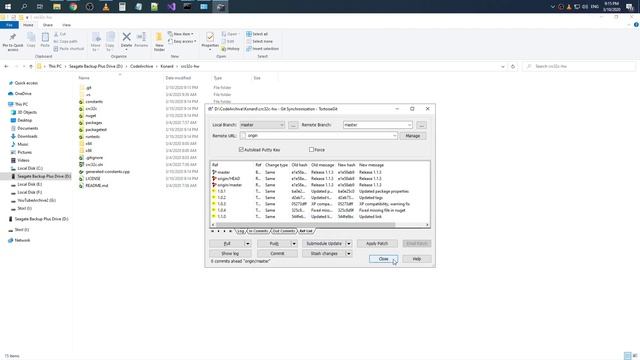This screenshot has height=360, width=640.
Task: Open the Easy access dropdown
Action: pyautogui.click(x=182, y=41)
